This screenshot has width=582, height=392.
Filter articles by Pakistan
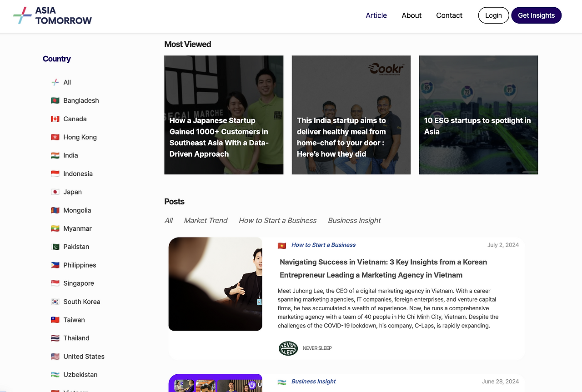coord(76,247)
